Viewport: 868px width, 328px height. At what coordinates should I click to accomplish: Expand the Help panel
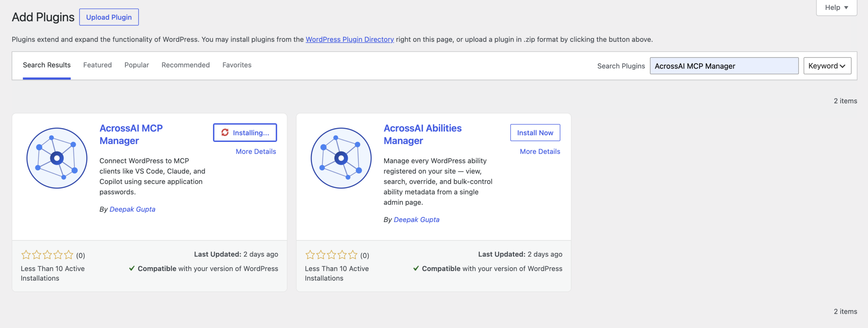click(836, 7)
